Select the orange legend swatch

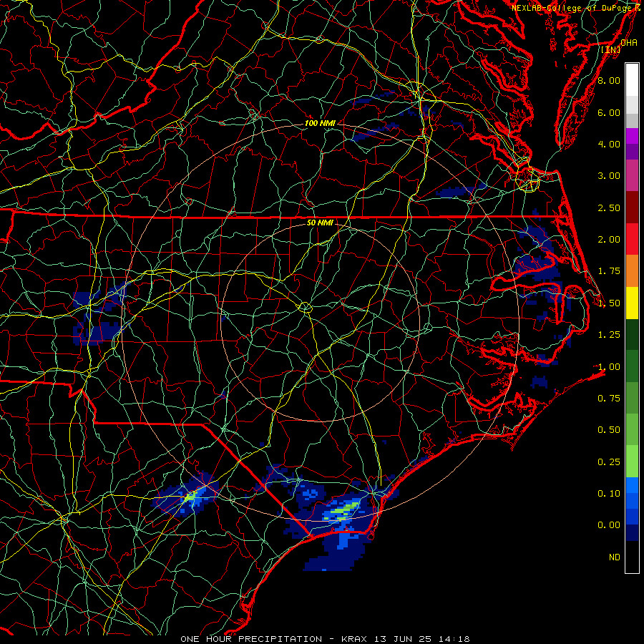(632, 271)
